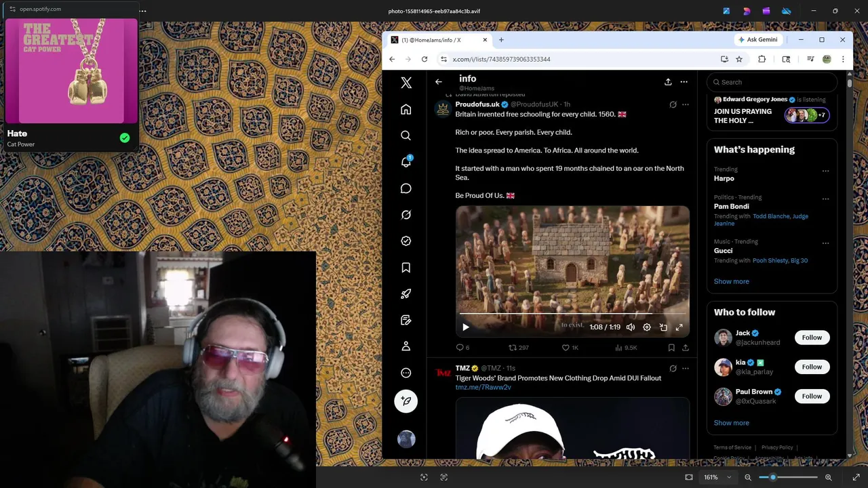
Task: Open a new browser tab
Action: coord(501,40)
